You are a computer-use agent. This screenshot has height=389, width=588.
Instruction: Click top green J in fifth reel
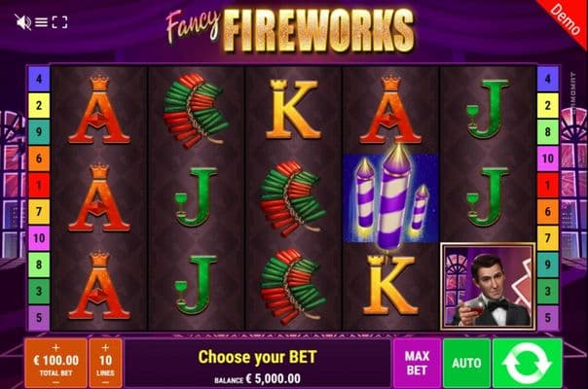pyautogui.click(x=488, y=109)
